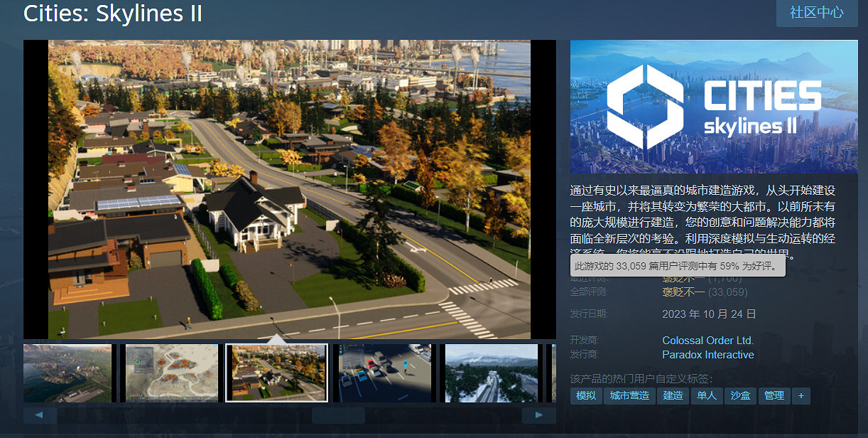
Task: Click the right arrow of the screenshot strip
Action: 539,415
